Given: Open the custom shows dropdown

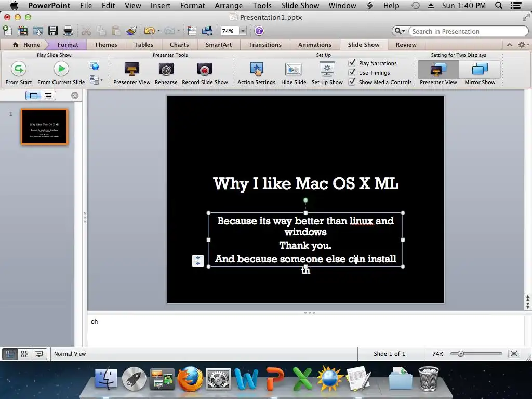Looking at the screenshot, I should click(96, 80).
